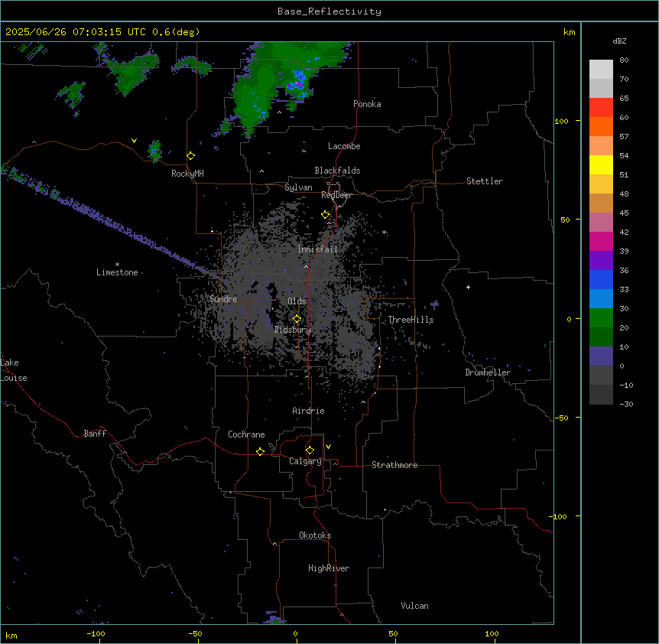Click the Calgary city label
The width and height of the screenshot is (659, 644).
305,461
